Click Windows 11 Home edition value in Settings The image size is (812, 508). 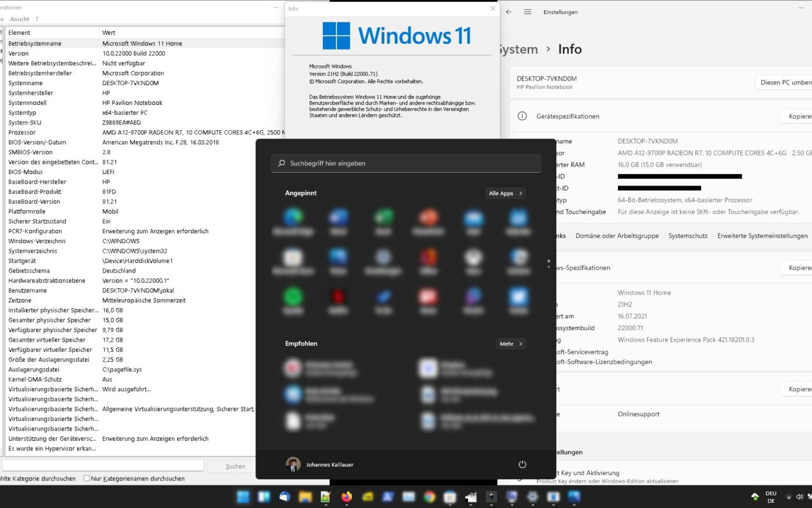[644, 293]
